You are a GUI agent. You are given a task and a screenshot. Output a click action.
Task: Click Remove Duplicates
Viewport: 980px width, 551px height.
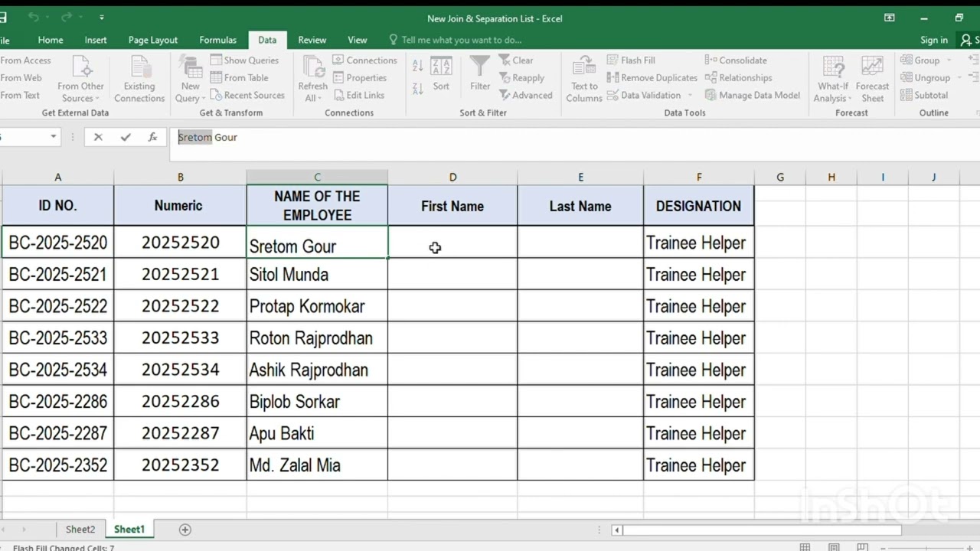652,78
